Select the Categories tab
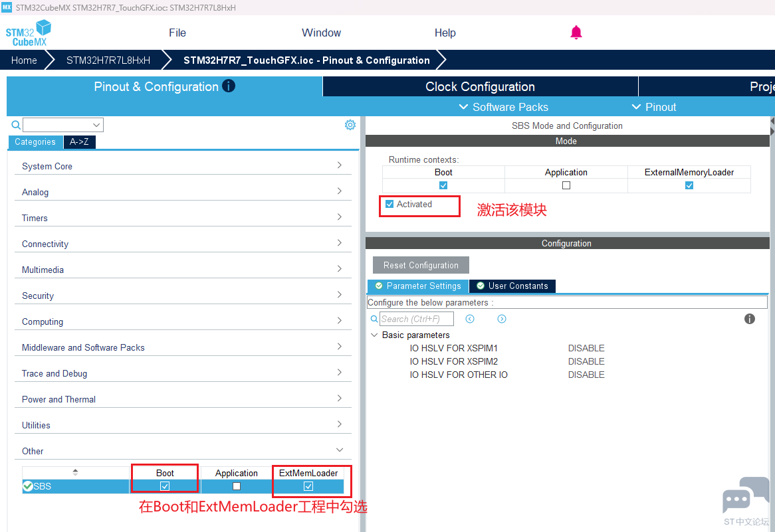This screenshot has width=775, height=532. [35, 141]
